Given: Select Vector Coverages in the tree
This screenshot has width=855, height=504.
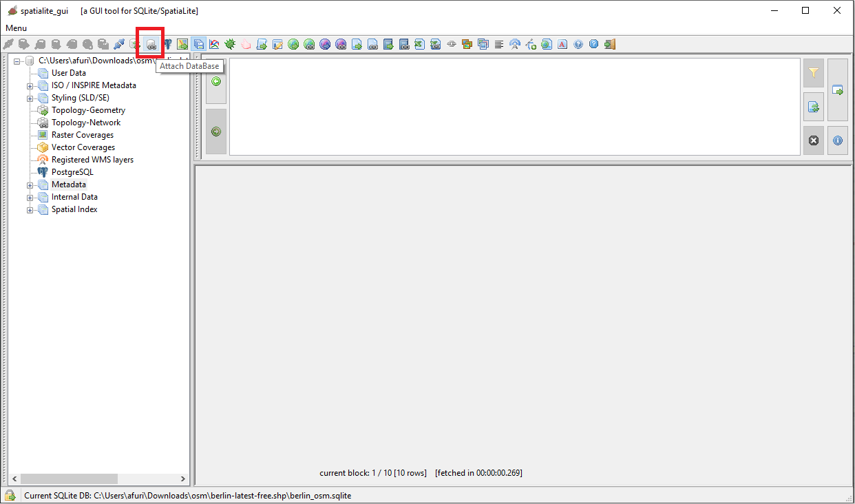Looking at the screenshot, I should (83, 147).
